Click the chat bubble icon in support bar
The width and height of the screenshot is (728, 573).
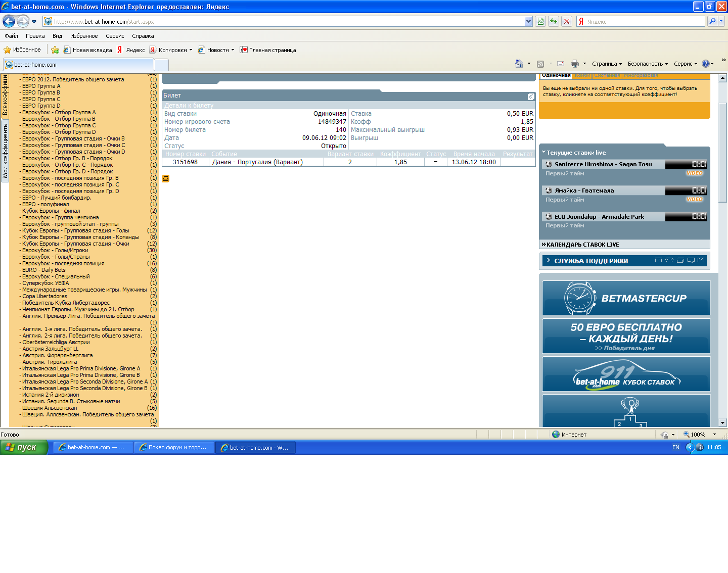point(691,261)
